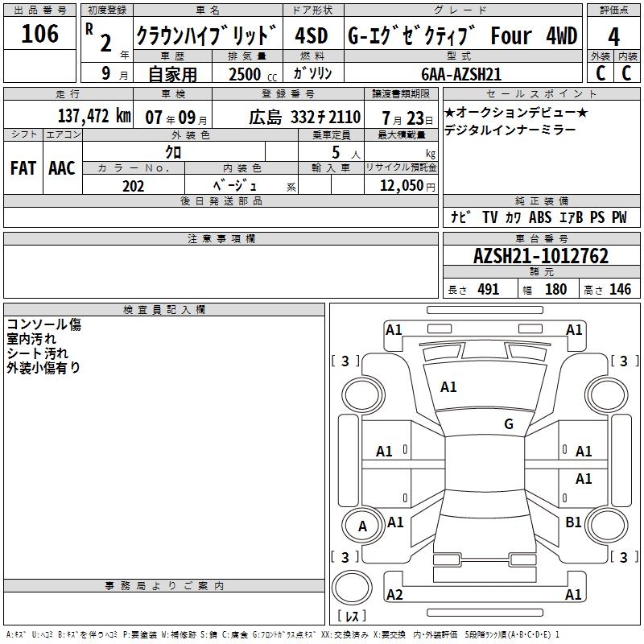Screen dimensions: 644x644
Task: Select the color number 202 field
Action: (134, 186)
